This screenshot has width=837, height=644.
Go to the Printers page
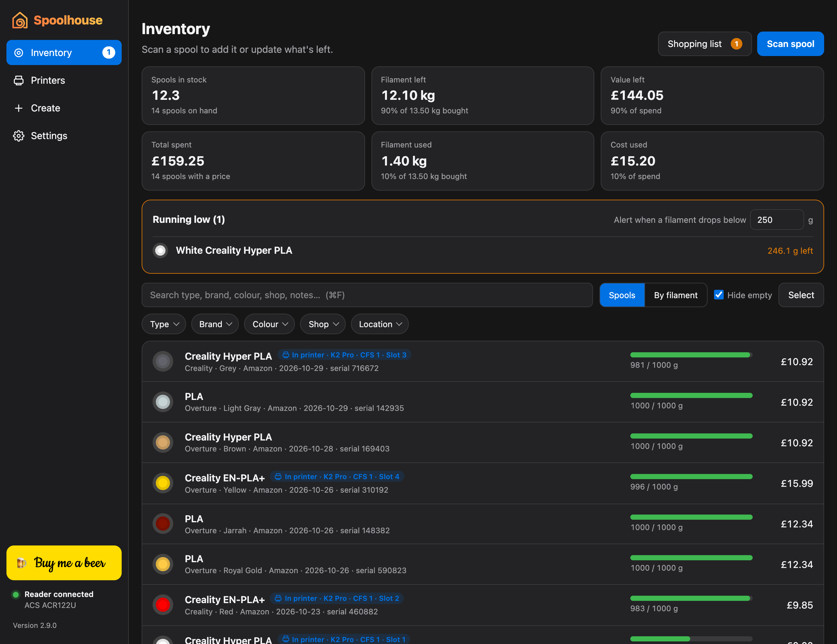[x=64, y=80]
